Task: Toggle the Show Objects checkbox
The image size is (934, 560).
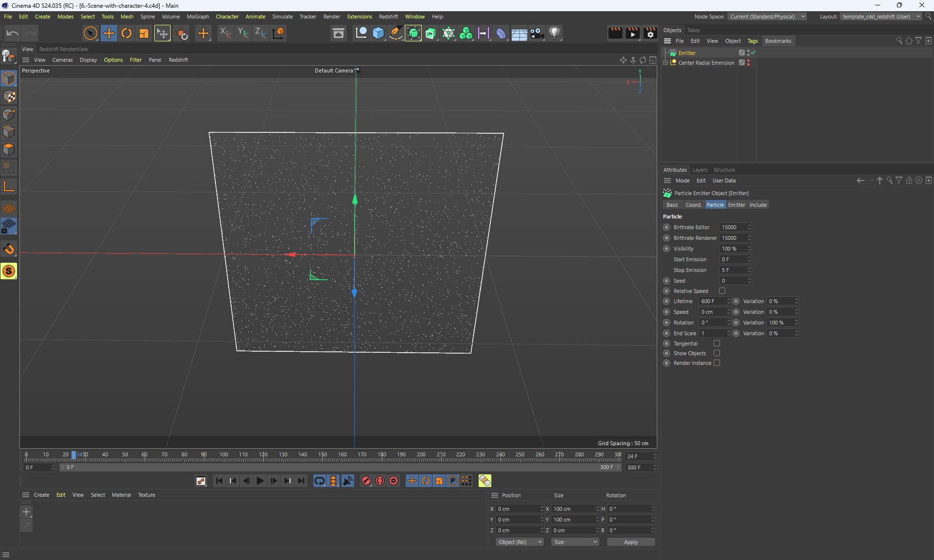Action: (717, 353)
